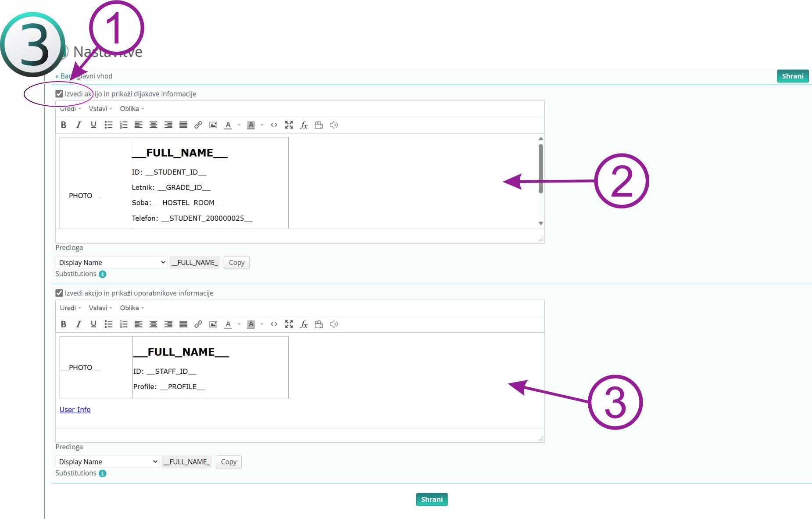Toggle fullscreen in staff info editor

point(289,324)
